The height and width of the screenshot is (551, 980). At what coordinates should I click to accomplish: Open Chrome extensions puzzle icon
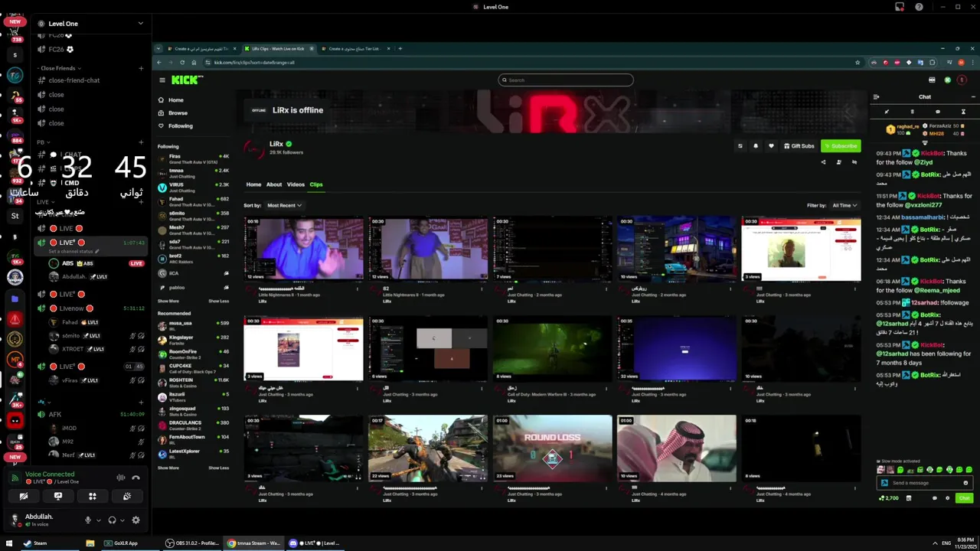pyautogui.click(x=932, y=62)
